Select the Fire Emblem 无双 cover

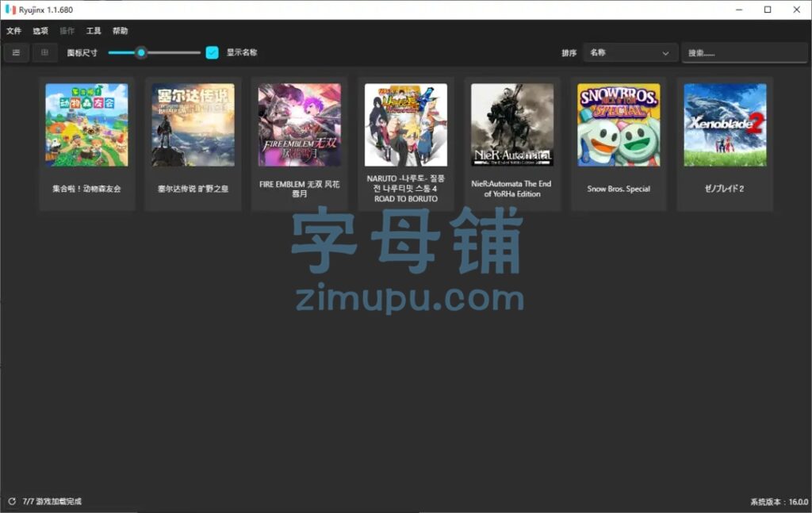click(x=300, y=125)
